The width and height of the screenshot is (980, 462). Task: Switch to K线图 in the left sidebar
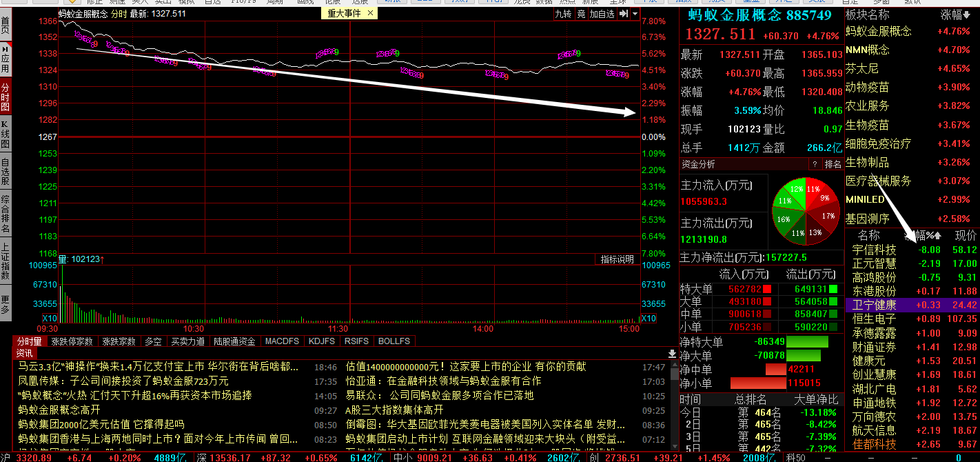[x=6, y=134]
